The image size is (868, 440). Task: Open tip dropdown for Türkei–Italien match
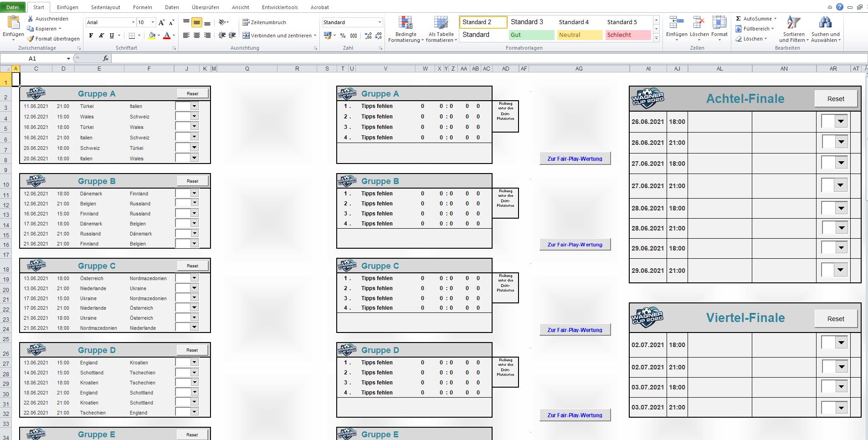pyautogui.click(x=195, y=106)
